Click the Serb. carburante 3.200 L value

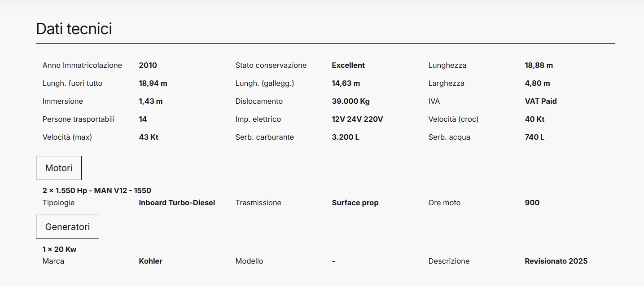point(346,137)
